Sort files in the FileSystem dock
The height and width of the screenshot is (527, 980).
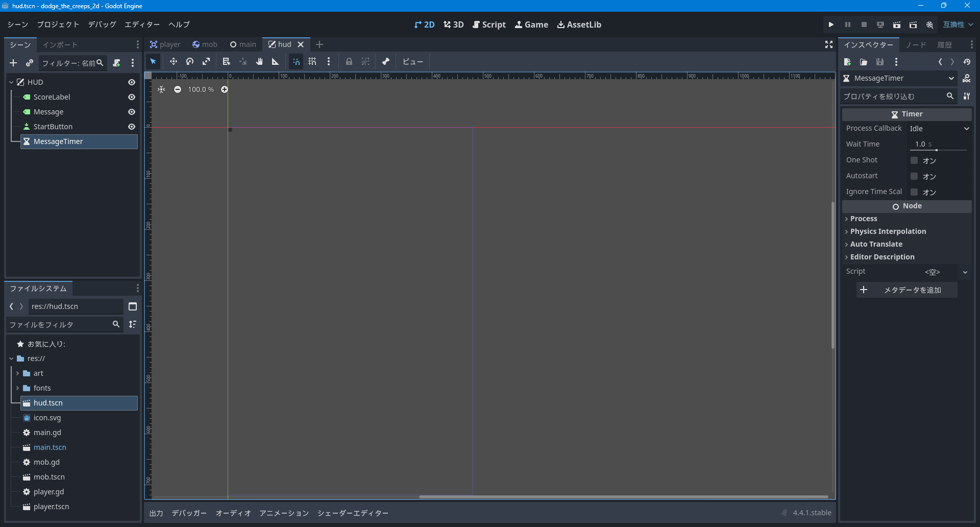coord(133,324)
